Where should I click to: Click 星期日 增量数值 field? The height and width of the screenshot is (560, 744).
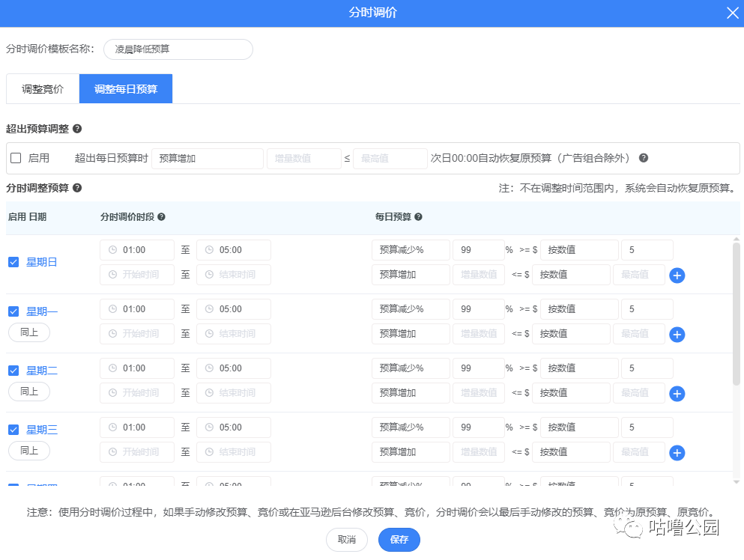pos(479,275)
